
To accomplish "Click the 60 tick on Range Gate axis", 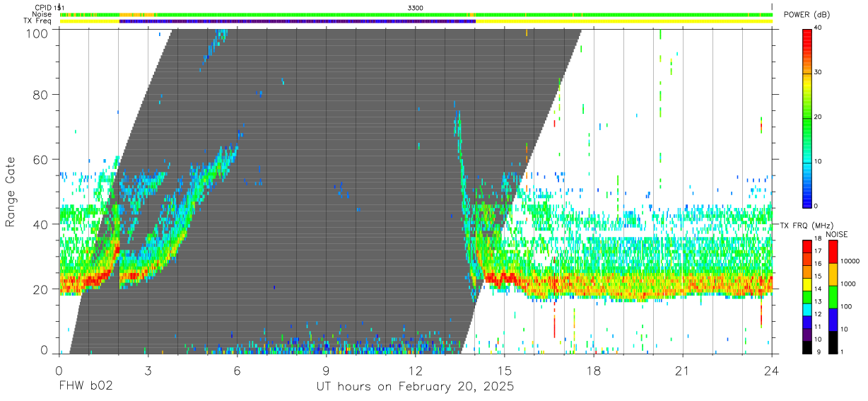I will pyautogui.click(x=42, y=160).
